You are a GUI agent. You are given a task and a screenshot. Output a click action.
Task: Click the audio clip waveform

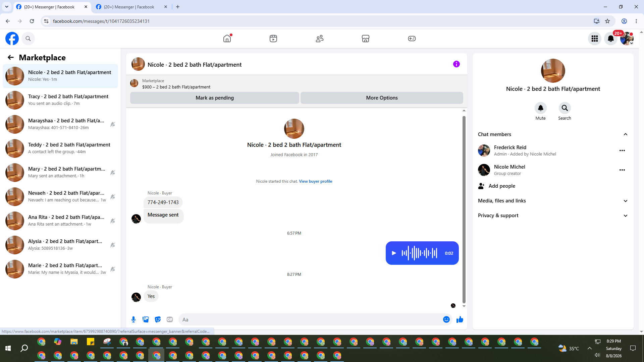419,253
